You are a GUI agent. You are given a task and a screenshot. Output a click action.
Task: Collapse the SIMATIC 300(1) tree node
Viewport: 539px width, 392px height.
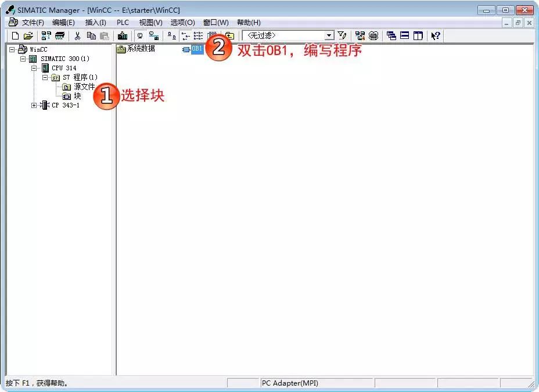(x=23, y=59)
